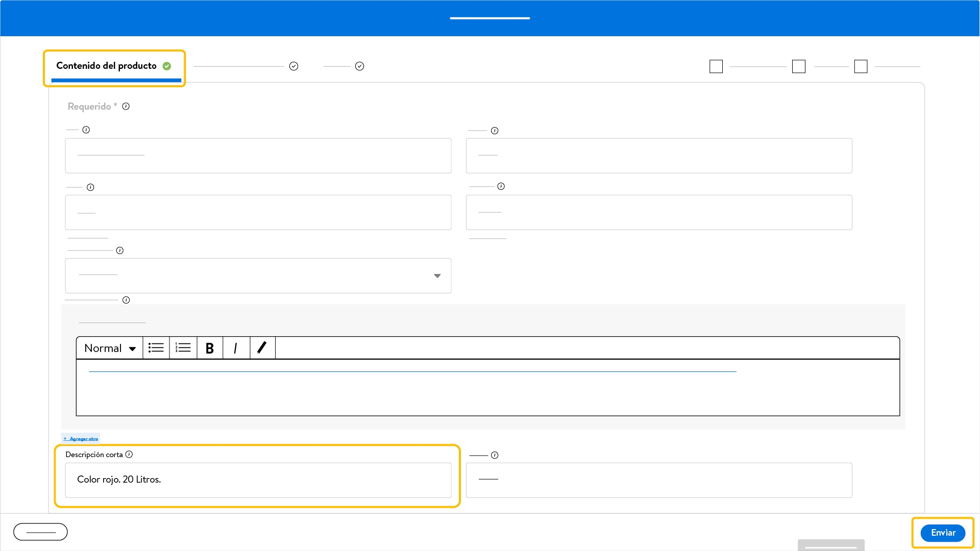Click the outlined pill button at bottom left
Viewport: 980px width, 551px height.
pos(40,532)
